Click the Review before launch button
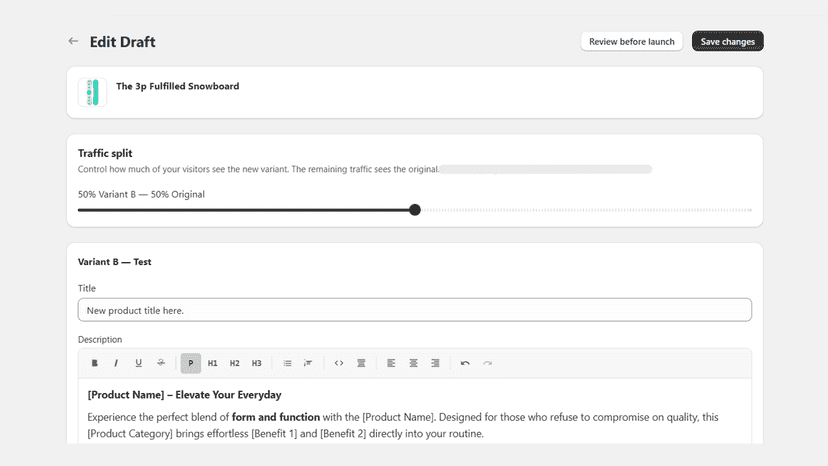The height and width of the screenshot is (466, 828). pos(632,41)
